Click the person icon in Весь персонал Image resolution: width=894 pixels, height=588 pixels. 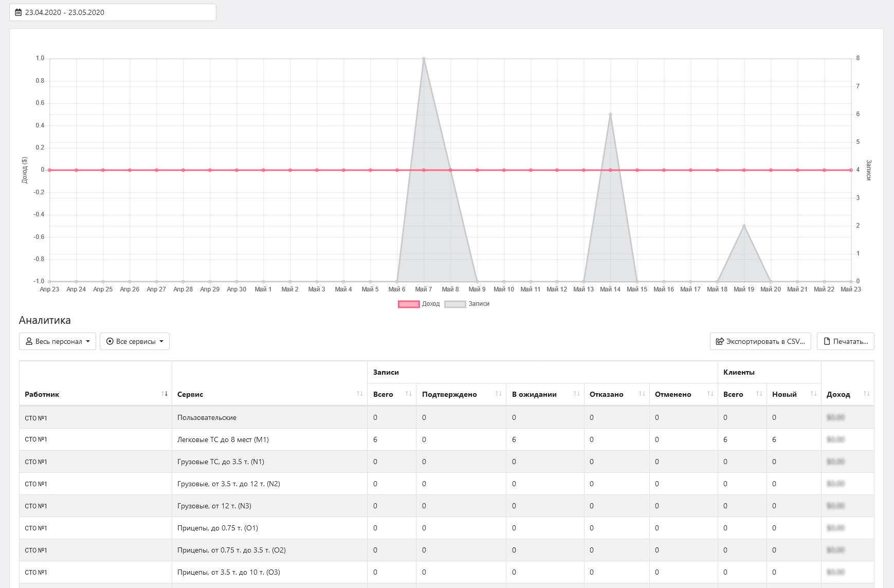[x=29, y=341]
